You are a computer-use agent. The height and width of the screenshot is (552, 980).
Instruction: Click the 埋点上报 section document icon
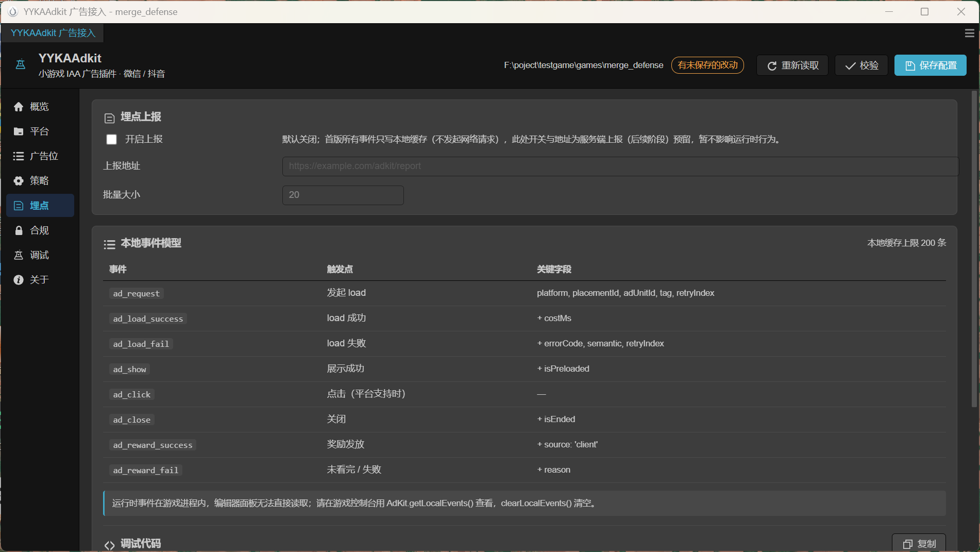109,119
